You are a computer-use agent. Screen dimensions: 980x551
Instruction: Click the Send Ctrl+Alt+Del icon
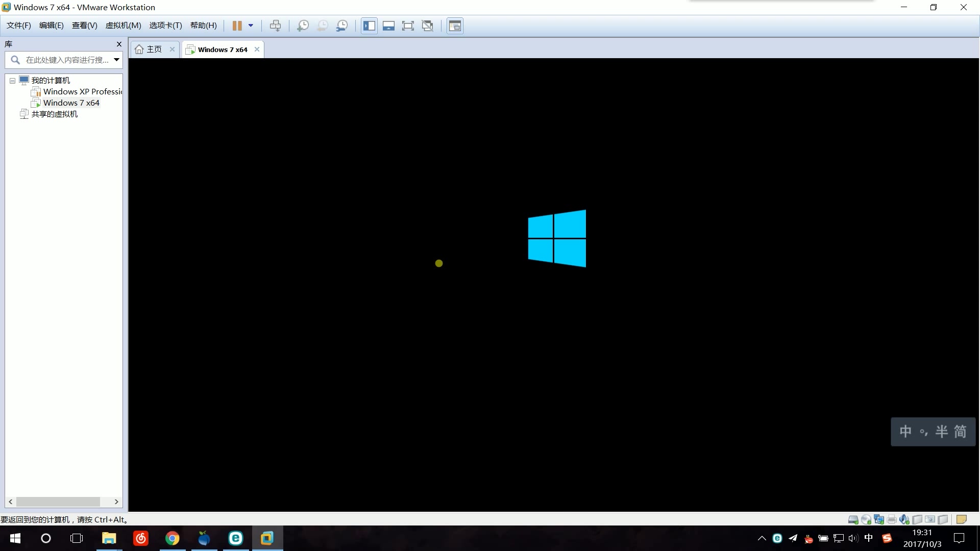(x=275, y=26)
